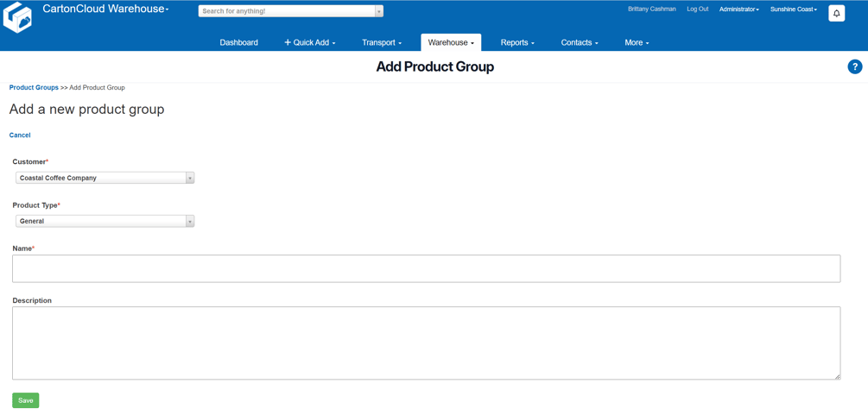Click the CartonCloud box logo
The height and width of the screenshot is (415, 868).
[x=17, y=16]
